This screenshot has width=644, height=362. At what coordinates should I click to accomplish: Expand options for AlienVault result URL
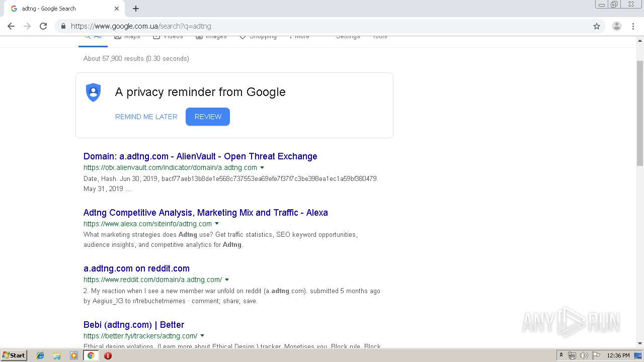(x=262, y=168)
